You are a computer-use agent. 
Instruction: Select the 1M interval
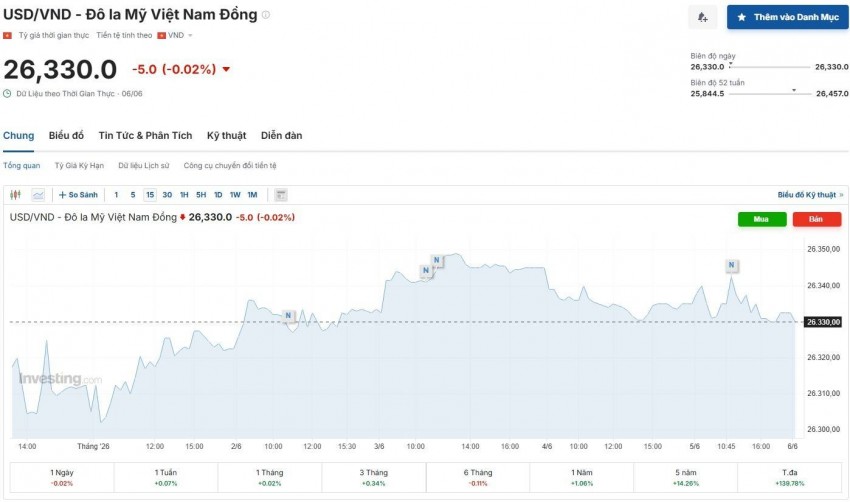pos(252,195)
